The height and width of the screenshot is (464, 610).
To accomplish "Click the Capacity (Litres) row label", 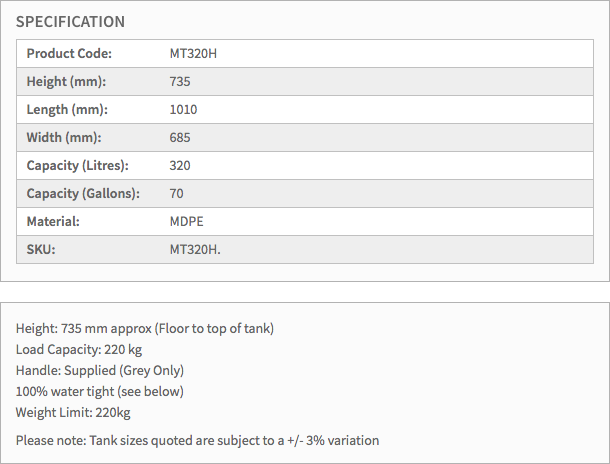I will pyautogui.click(x=78, y=165).
